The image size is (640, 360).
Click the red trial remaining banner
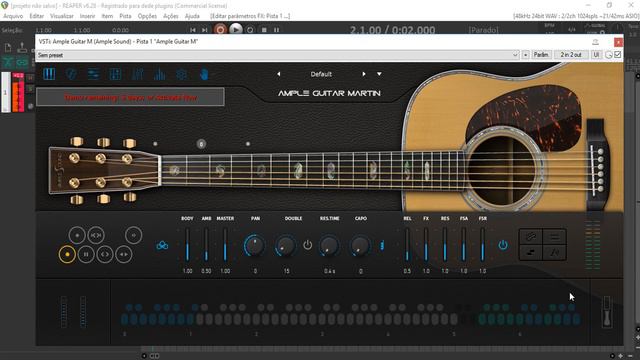130,98
